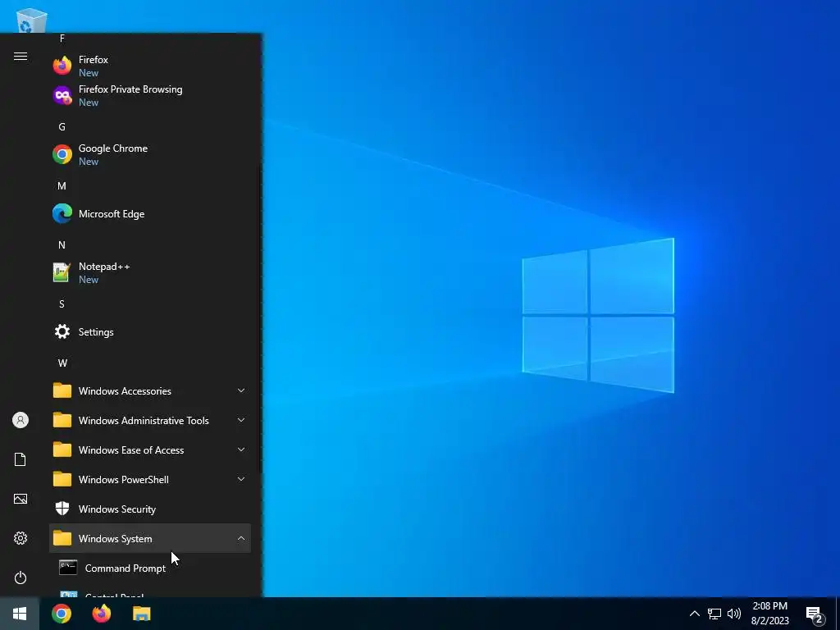This screenshot has width=840, height=630.
Task: Click the Windows Start button on taskbar
Action: pos(20,614)
